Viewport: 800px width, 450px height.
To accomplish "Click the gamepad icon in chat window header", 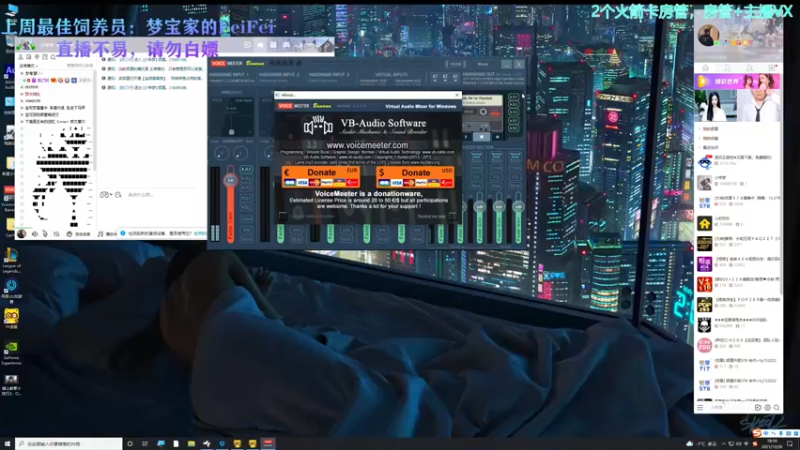I will [x=286, y=45].
